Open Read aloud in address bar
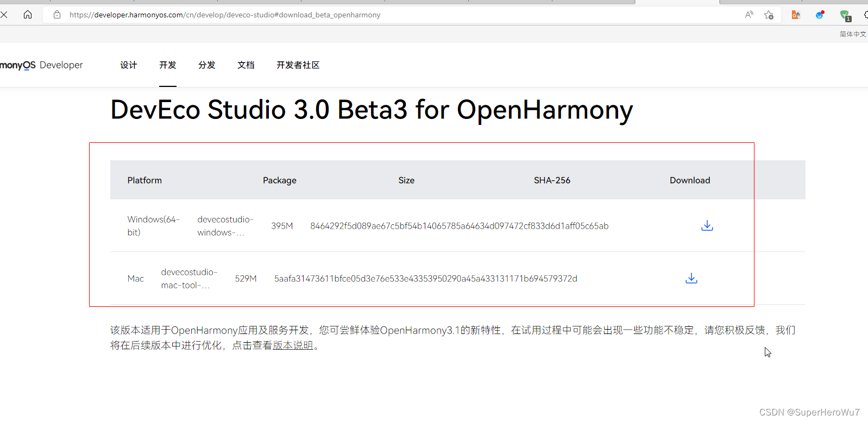This screenshot has height=422, width=868. click(x=749, y=15)
